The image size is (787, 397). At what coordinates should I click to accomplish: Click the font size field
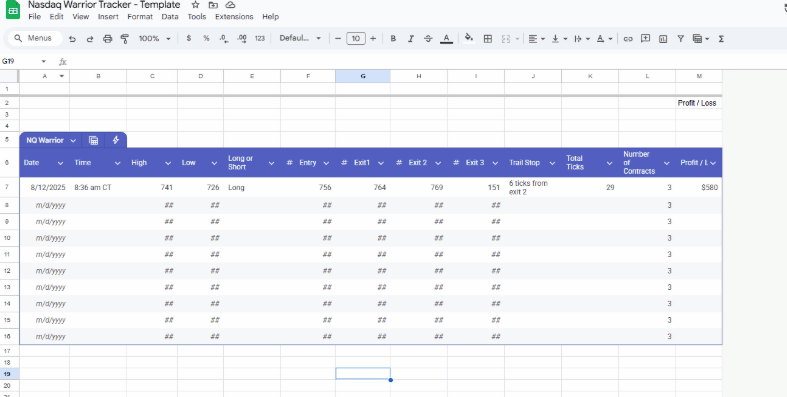(356, 39)
